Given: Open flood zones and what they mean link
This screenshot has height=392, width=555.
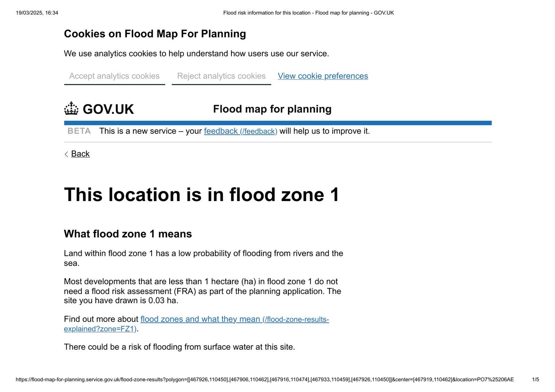Looking at the screenshot, I should click(200, 319).
